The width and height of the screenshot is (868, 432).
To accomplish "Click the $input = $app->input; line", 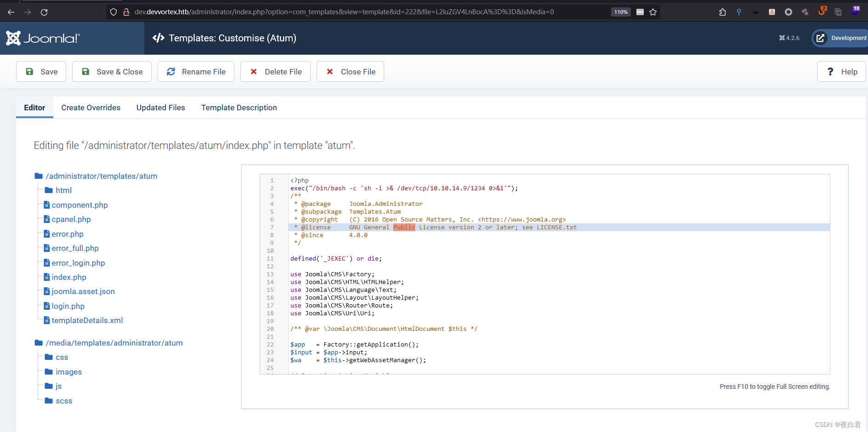I will pyautogui.click(x=329, y=352).
